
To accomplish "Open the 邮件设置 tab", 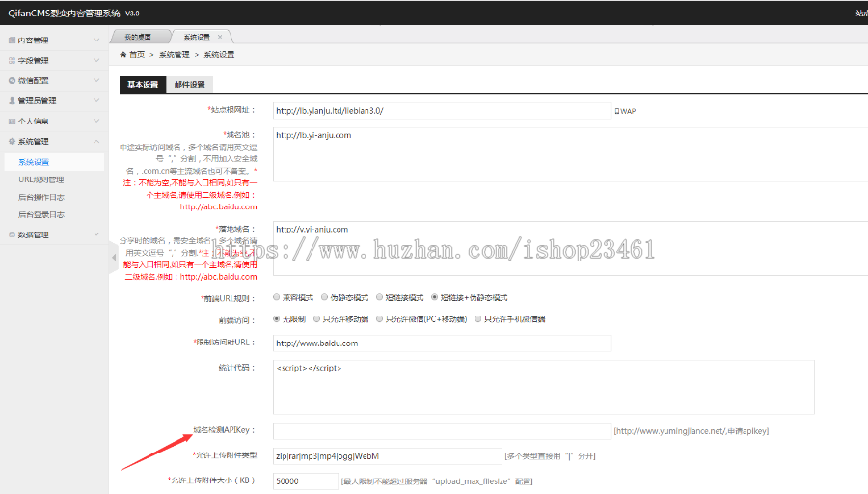I will [x=189, y=84].
